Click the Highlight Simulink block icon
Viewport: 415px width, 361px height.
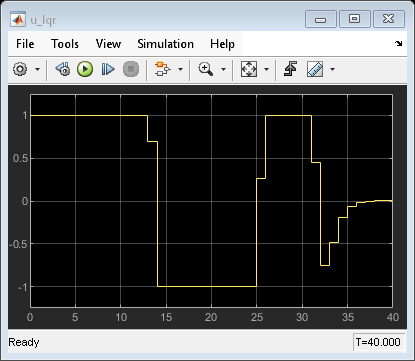pyautogui.click(x=162, y=69)
